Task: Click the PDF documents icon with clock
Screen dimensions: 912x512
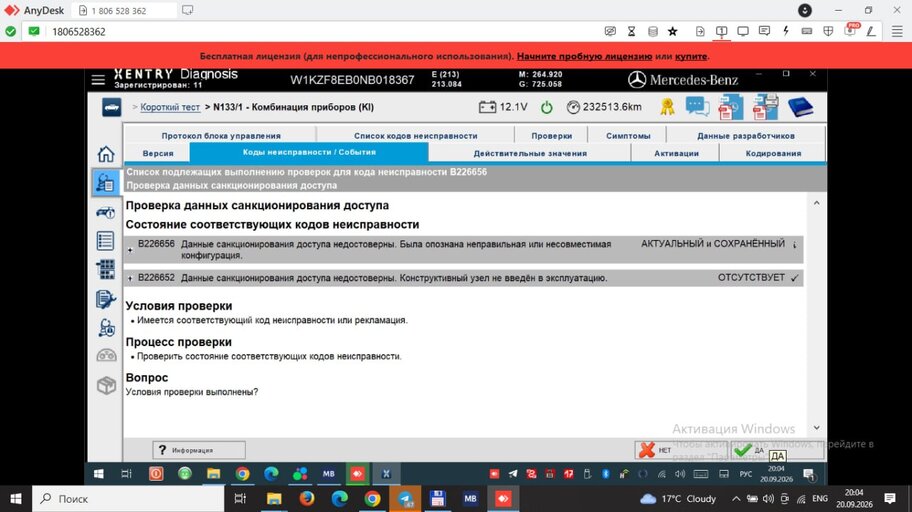Action: [730, 107]
